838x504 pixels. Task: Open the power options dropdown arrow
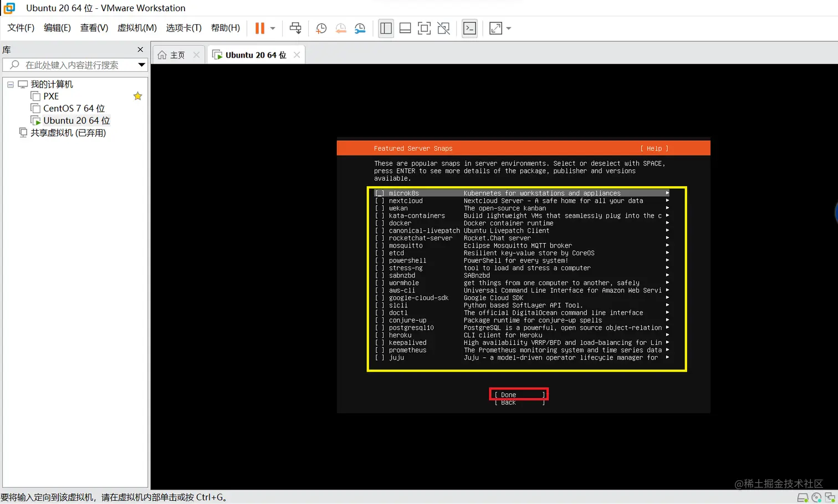click(273, 28)
